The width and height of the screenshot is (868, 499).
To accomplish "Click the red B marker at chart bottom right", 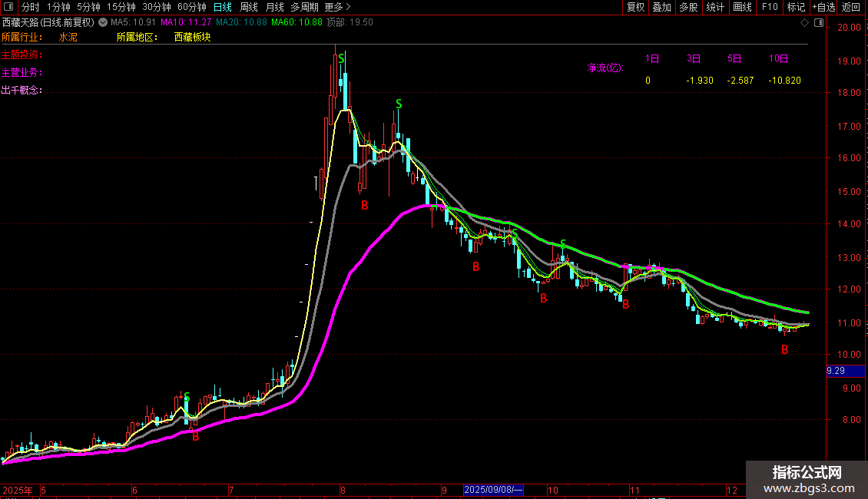I will coord(784,350).
